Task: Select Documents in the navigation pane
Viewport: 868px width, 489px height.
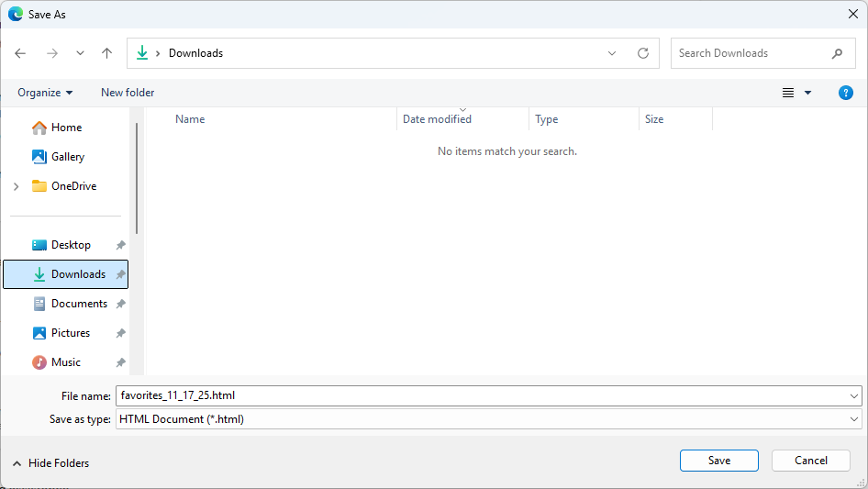Action: click(79, 304)
